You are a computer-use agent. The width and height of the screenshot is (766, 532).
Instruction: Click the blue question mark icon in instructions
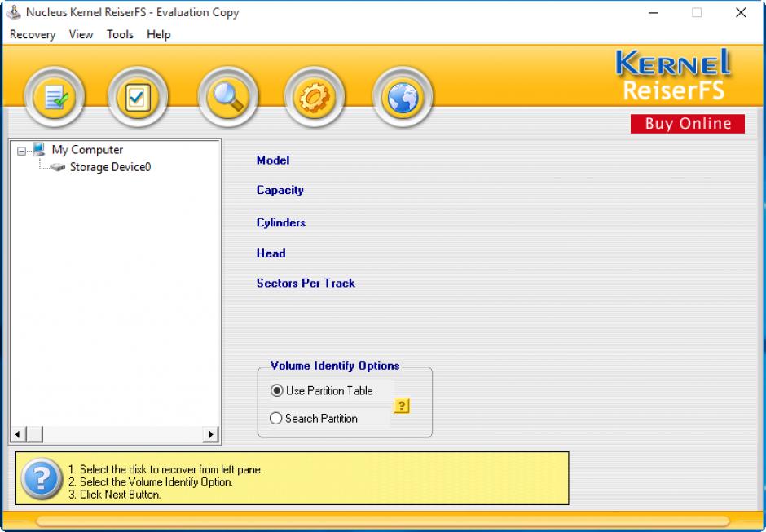coord(42,478)
